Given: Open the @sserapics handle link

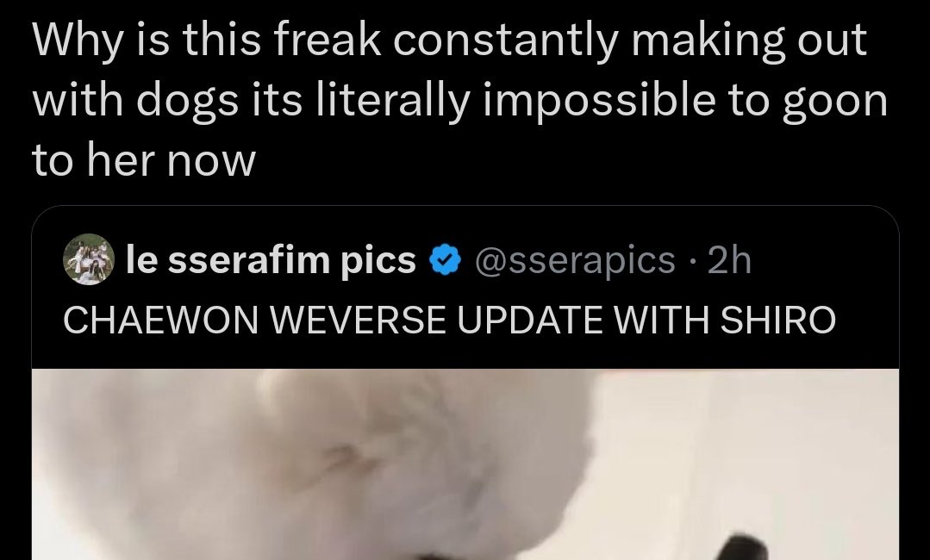Looking at the screenshot, I should [574, 260].
